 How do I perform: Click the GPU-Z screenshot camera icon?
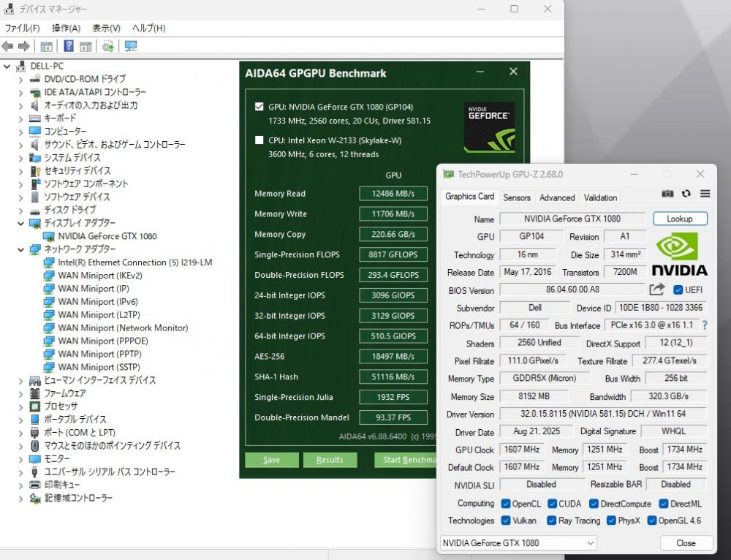pos(667,194)
